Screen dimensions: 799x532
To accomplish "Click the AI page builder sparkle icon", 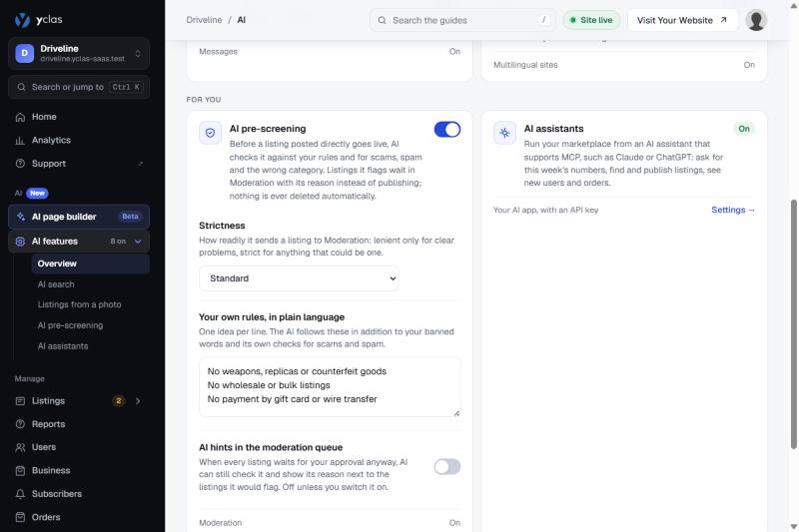I will point(20,217).
